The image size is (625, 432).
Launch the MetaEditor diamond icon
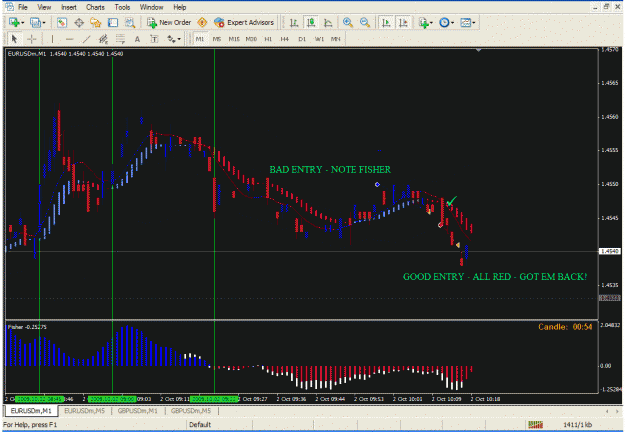click(202, 23)
